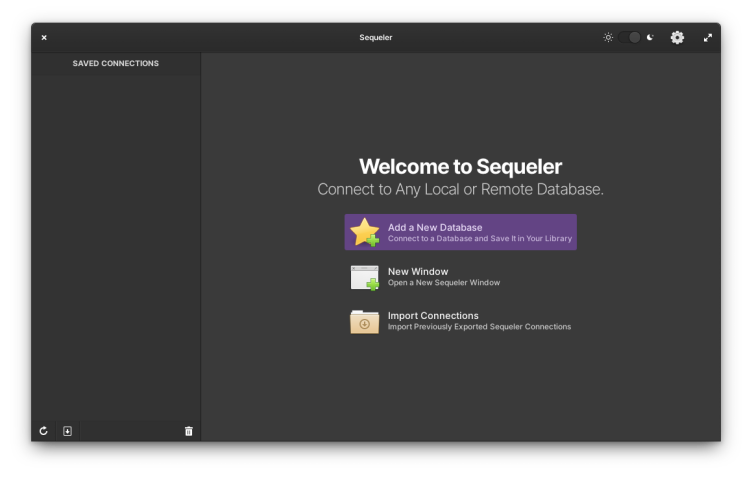Screen dimensions: 752x481
Task: Click the moon dark-mode icon
Action: (x=650, y=38)
